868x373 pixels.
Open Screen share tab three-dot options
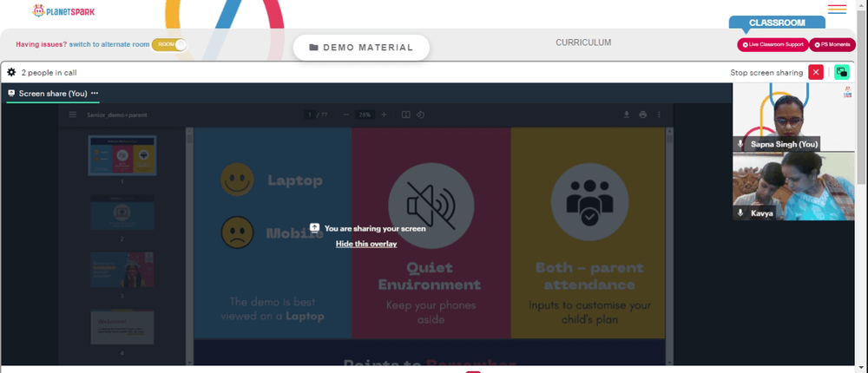94,93
